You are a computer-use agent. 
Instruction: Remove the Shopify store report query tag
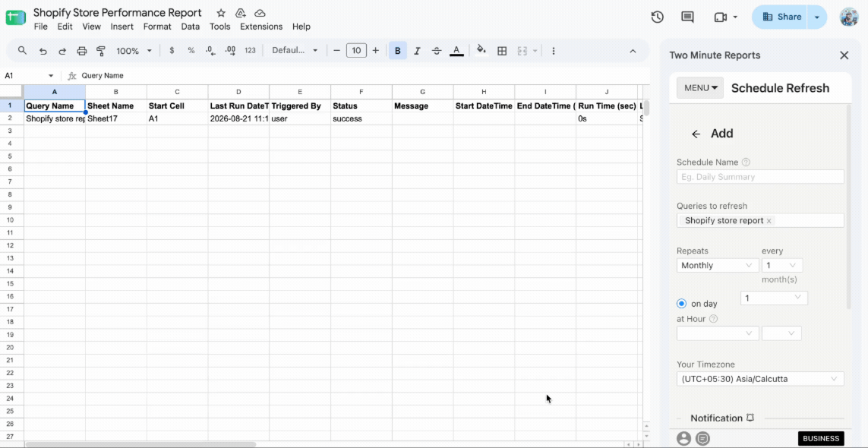769,221
